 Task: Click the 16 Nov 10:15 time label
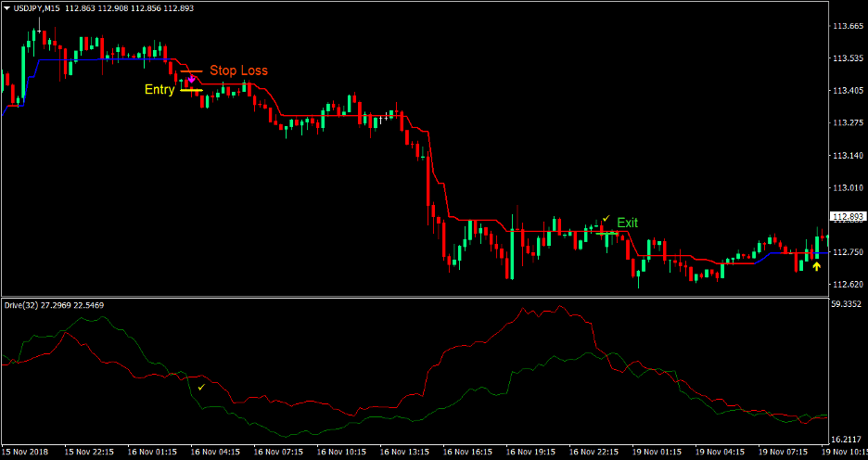pos(341,453)
